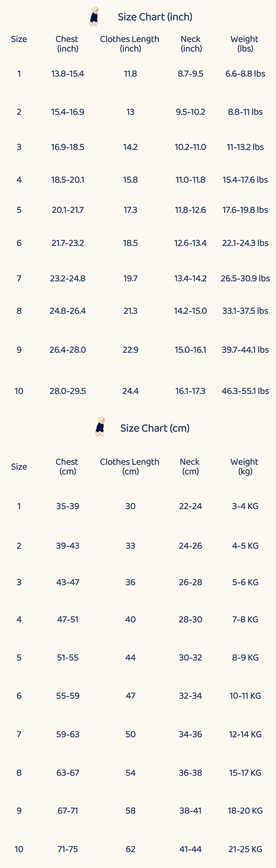Image resolution: width=276 pixels, height=868 pixels.
Task: Click the dog icon beside Size Chart (cm)
Action: click(x=100, y=427)
